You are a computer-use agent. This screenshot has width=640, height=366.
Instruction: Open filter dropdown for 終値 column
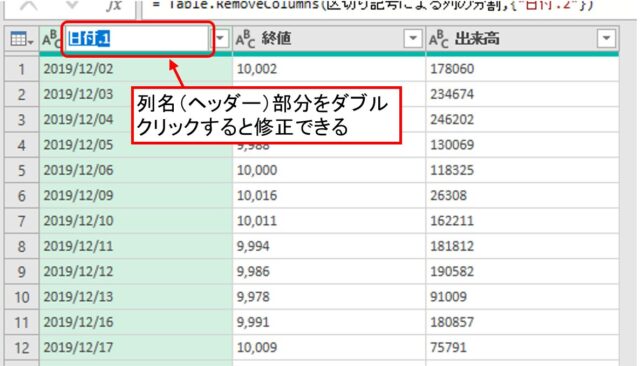coord(413,39)
